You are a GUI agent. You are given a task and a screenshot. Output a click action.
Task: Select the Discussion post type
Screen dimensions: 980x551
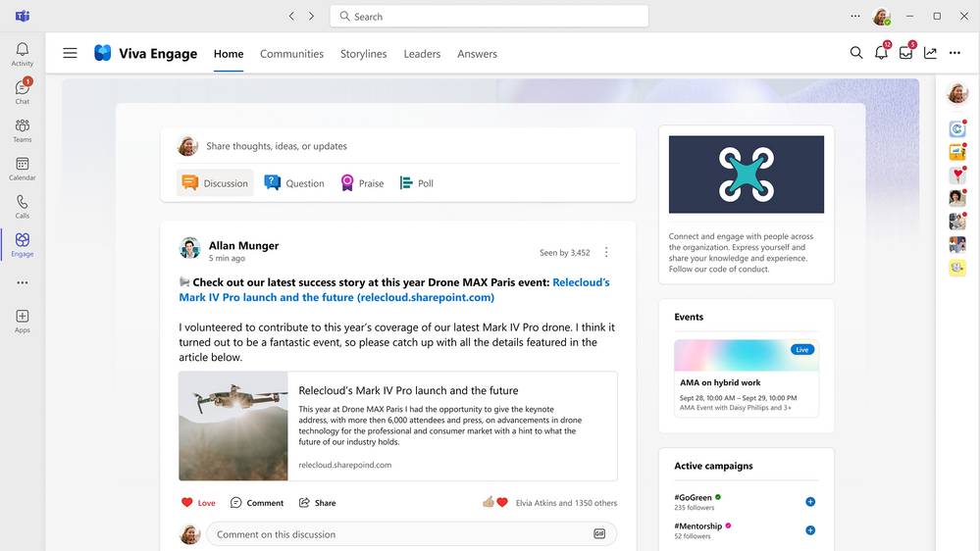tap(215, 183)
